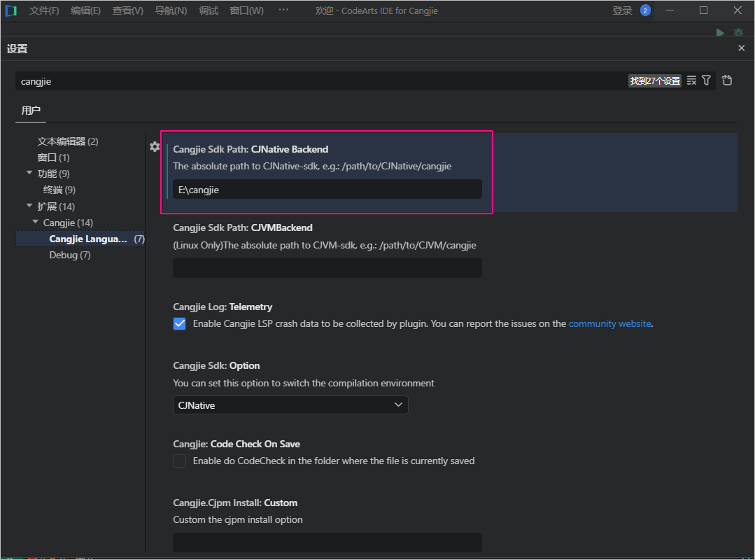
Task: Select Cangjie Language Server (7) tree item
Action: point(80,239)
